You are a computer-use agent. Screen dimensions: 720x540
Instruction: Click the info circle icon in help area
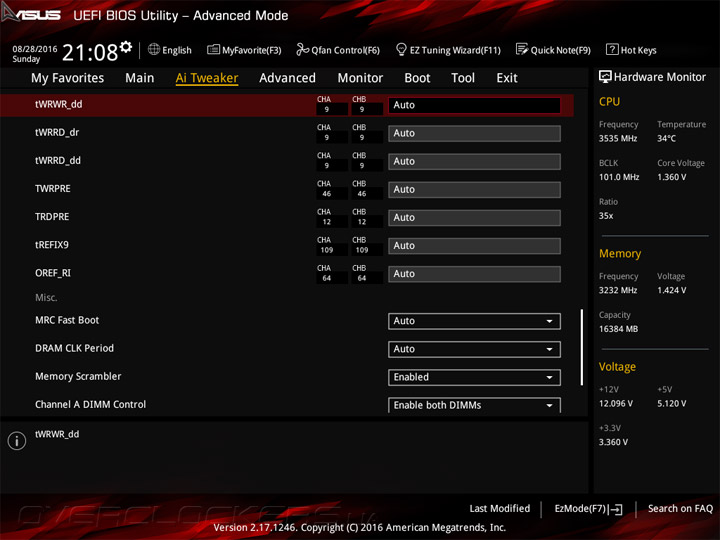tap(17, 441)
